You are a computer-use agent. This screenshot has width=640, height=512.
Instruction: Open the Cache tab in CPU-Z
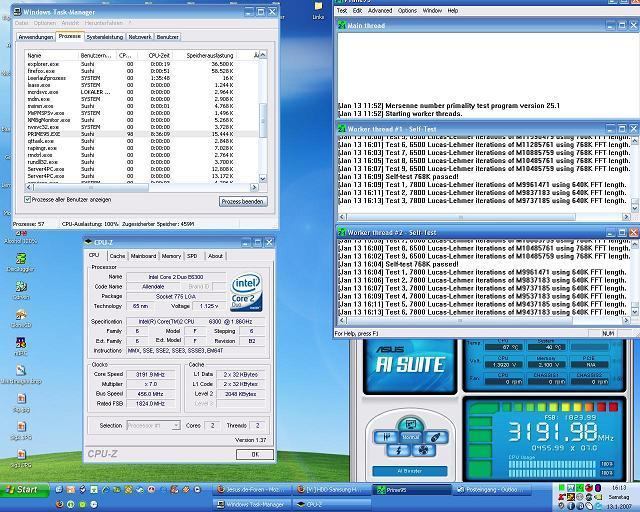coord(117,256)
